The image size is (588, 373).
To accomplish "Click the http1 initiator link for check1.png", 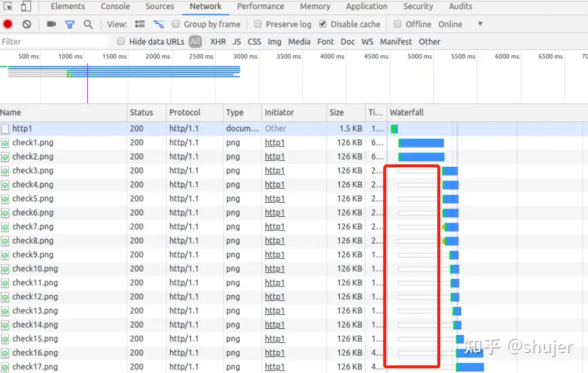I will point(275,143).
